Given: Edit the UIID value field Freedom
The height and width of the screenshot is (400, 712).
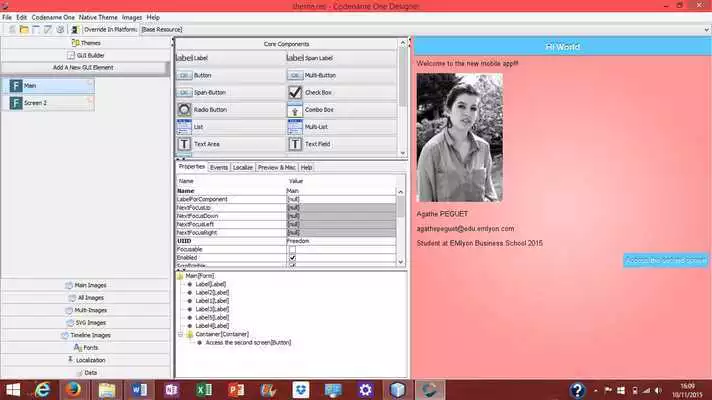Looking at the screenshot, I should [340, 240].
